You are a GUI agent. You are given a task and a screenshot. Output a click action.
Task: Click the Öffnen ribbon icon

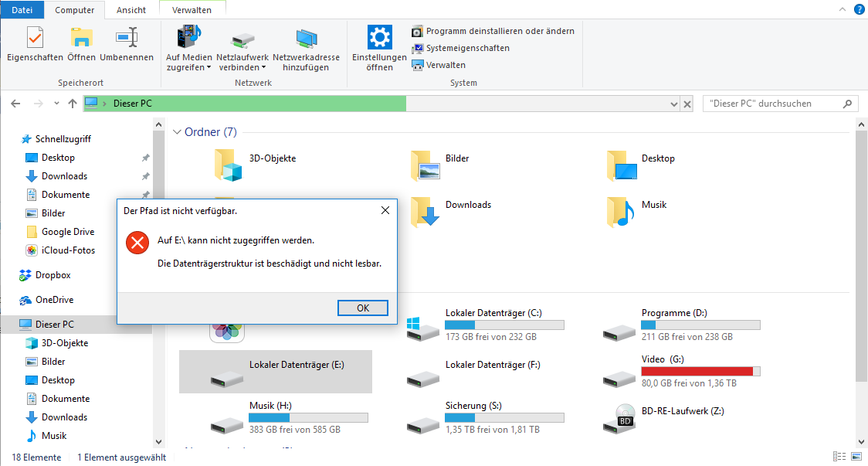pos(81,38)
